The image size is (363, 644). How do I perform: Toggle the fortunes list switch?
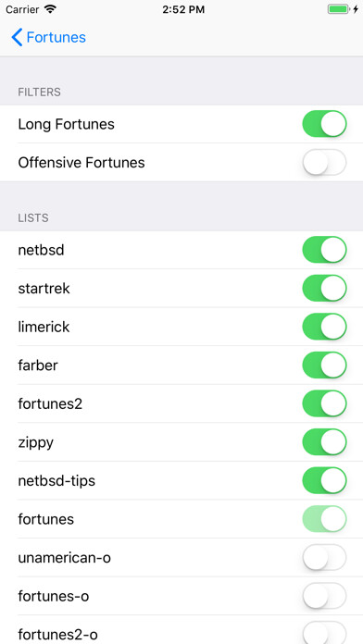[324, 519]
